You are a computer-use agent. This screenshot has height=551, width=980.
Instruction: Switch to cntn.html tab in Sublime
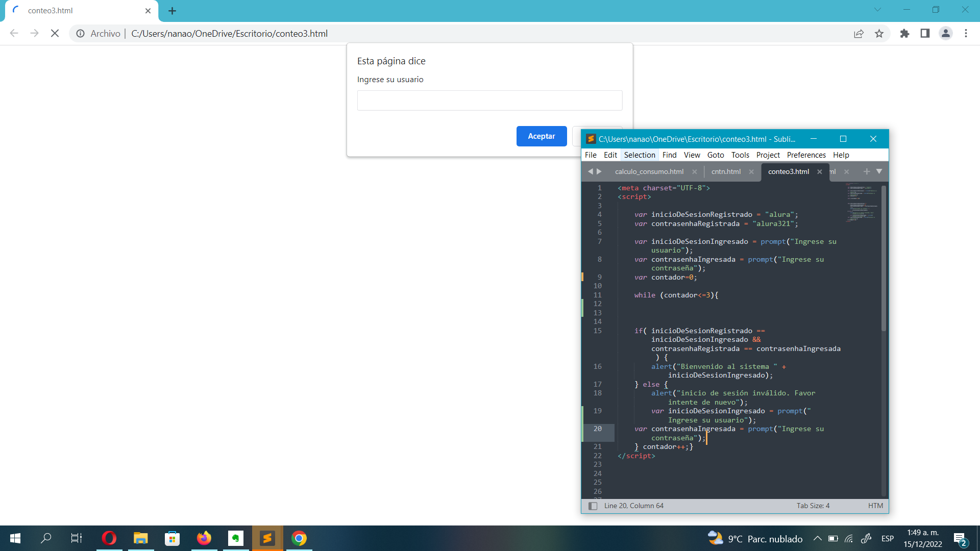pyautogui.click(x=726, y=172)
